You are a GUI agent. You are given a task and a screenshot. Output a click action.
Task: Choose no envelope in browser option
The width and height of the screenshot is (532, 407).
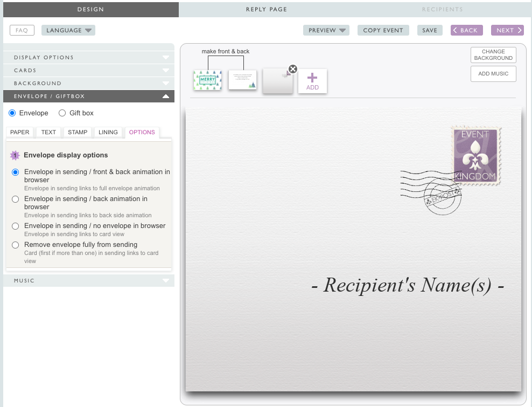[x=15, y=226]
